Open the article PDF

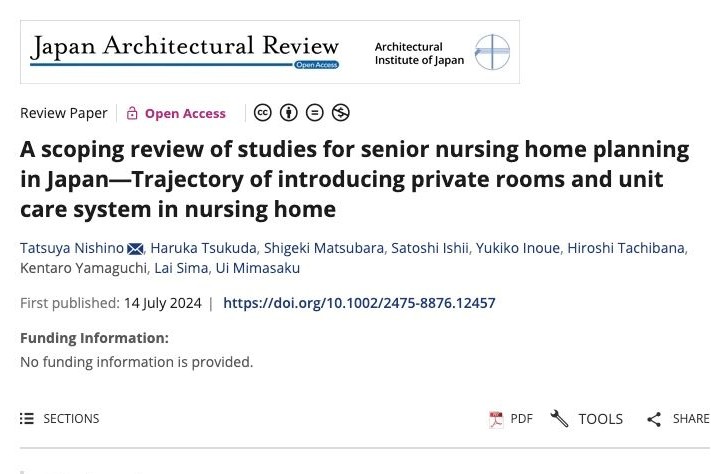510,419
